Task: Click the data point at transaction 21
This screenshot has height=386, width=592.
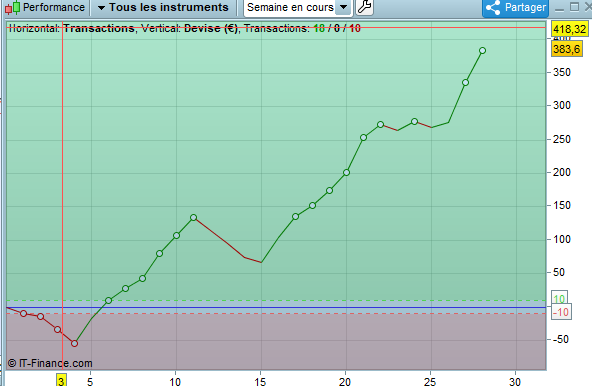Action: 363,137
